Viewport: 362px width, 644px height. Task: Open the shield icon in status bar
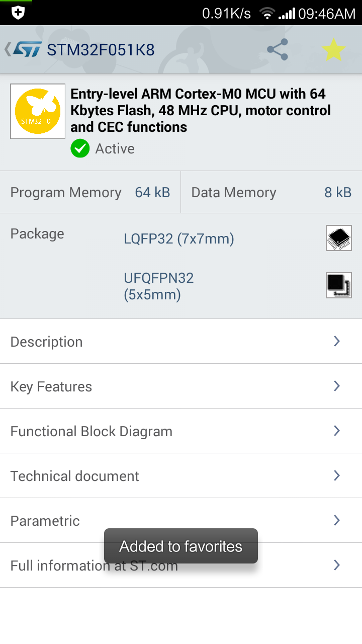[18, 13]
